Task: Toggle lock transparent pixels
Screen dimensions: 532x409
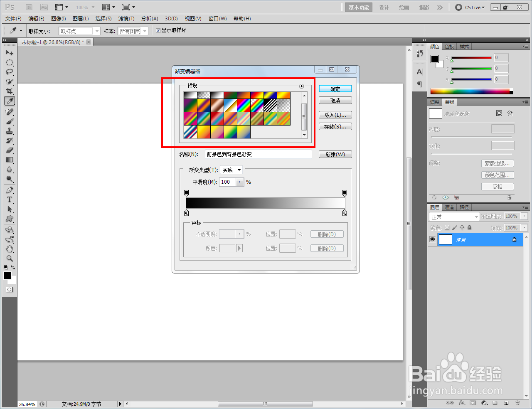Action: [x=447, y=227]
